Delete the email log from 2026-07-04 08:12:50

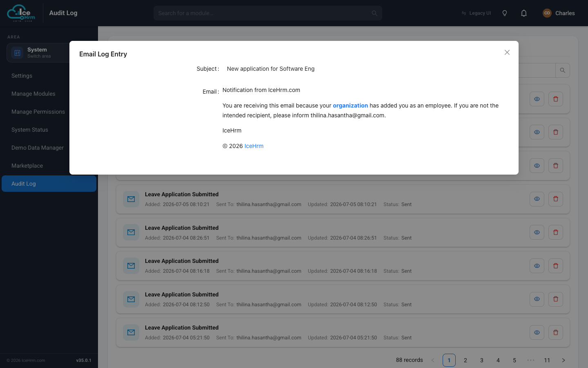(556, 299)
